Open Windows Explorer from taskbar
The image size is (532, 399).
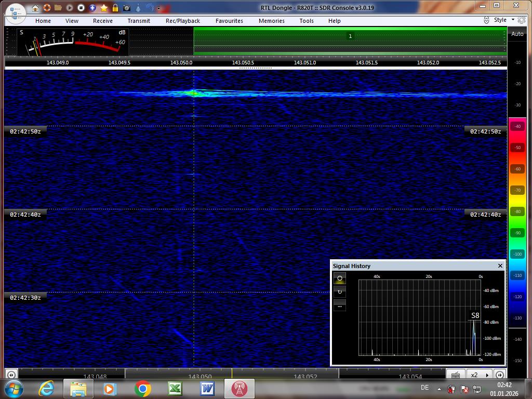tap(78, 389)
